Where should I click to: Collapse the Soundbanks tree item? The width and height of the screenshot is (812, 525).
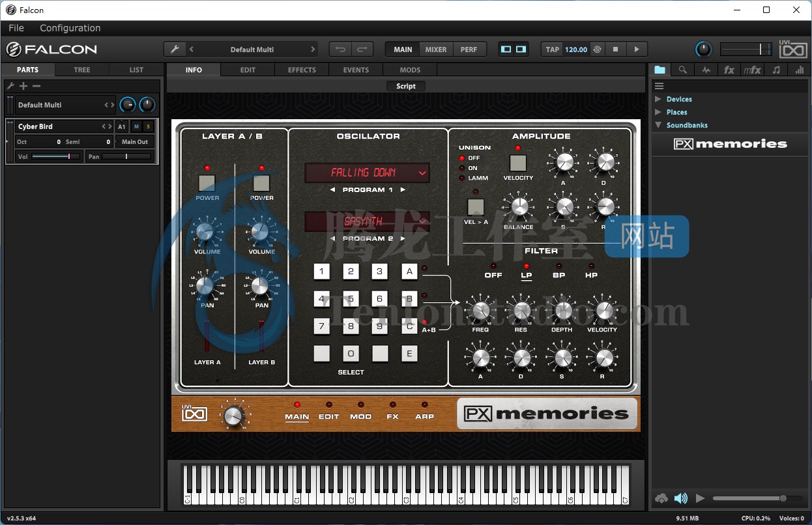point(658,125)
